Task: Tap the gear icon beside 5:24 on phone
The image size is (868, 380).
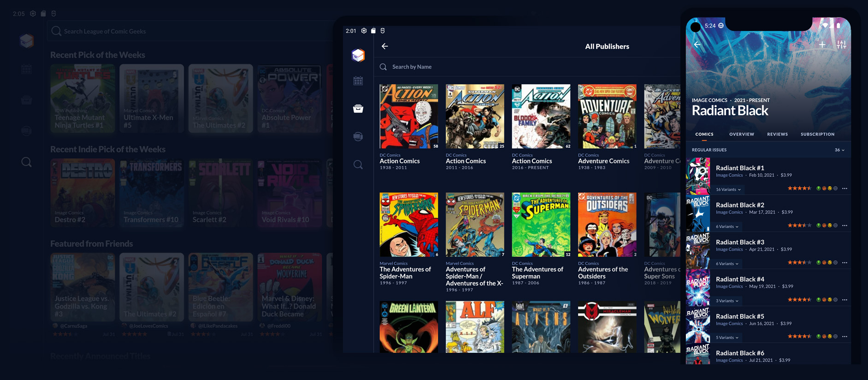Action: [x=721, y=26]
